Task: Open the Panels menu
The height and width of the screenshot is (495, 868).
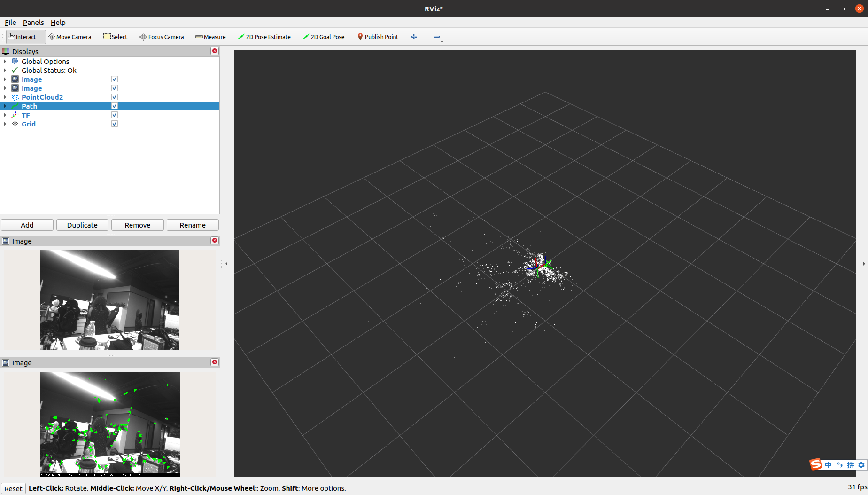Action: click(33, 23)
